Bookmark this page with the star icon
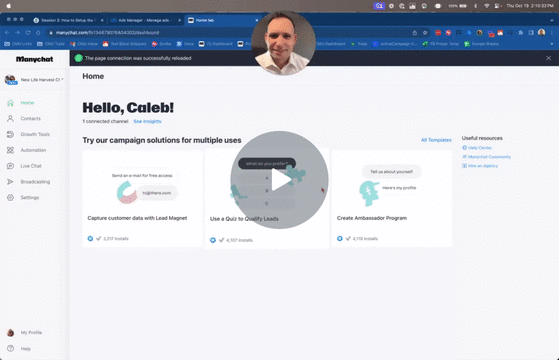This screenshot has width=559, height=360. (x=425, y=32)
